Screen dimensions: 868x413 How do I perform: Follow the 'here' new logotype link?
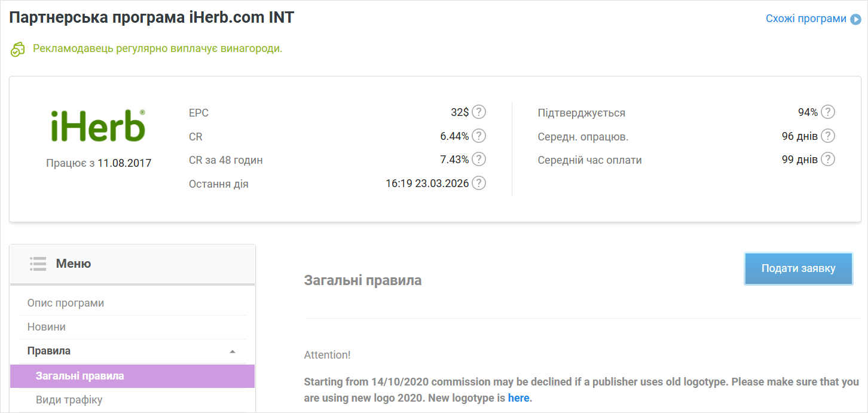pyautogui.click(x=518, y=397)
